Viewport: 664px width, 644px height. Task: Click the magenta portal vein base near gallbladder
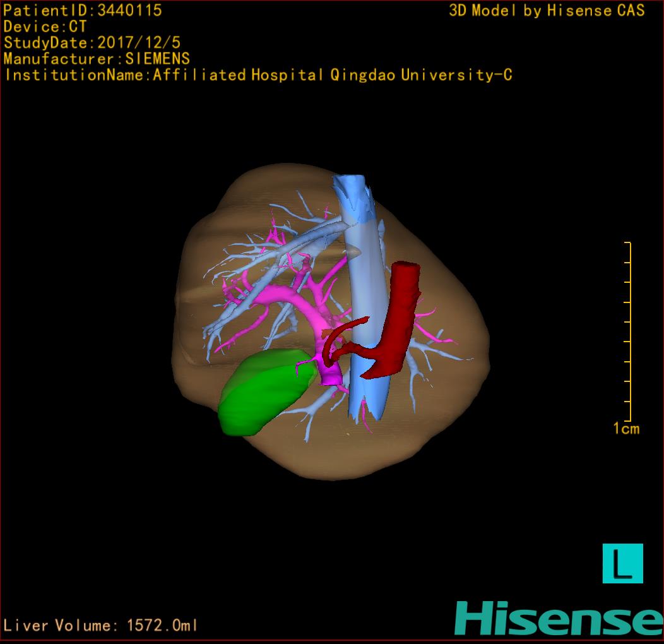[x=331, y=376]
